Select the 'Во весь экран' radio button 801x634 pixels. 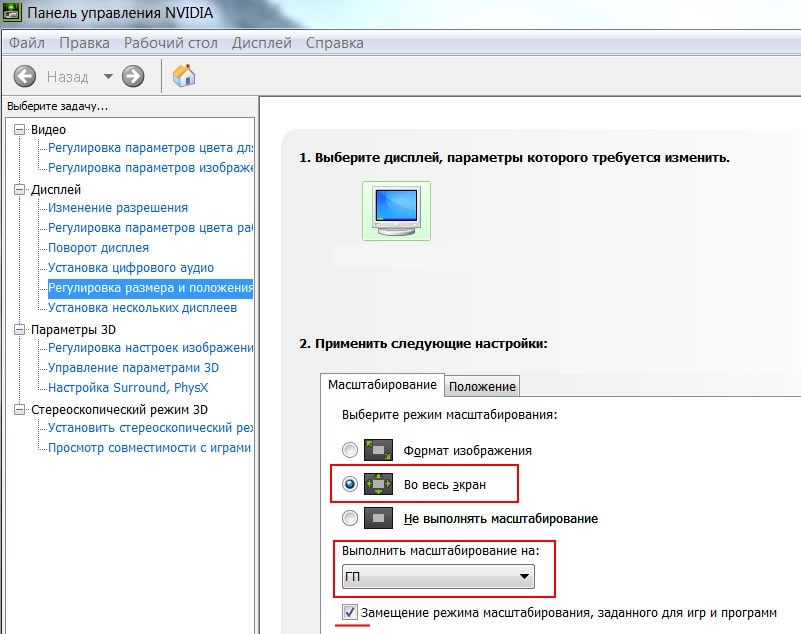click(x=349, y=484)
